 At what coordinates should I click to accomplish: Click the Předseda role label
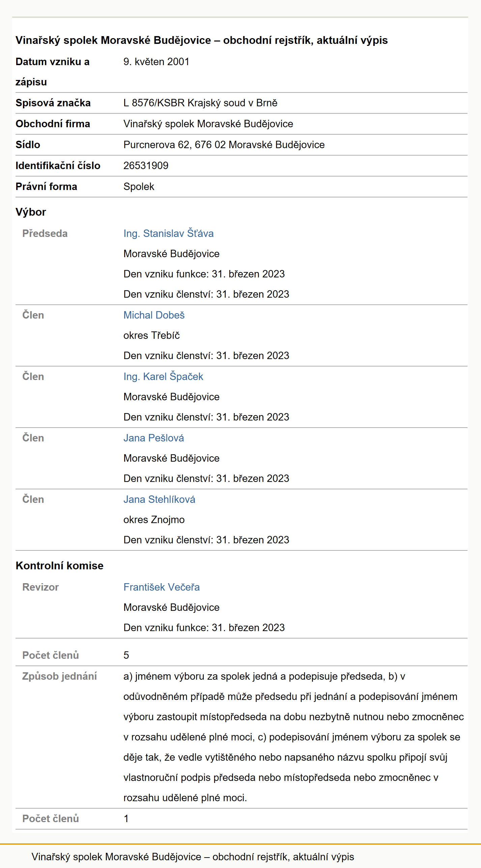[x=45, y=234]
